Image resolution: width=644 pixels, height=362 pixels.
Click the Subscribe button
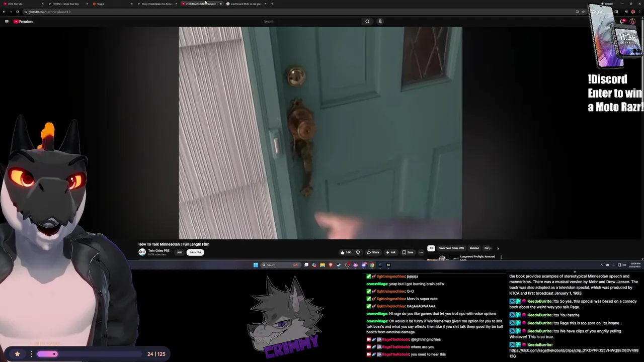(x=195, y=252)
